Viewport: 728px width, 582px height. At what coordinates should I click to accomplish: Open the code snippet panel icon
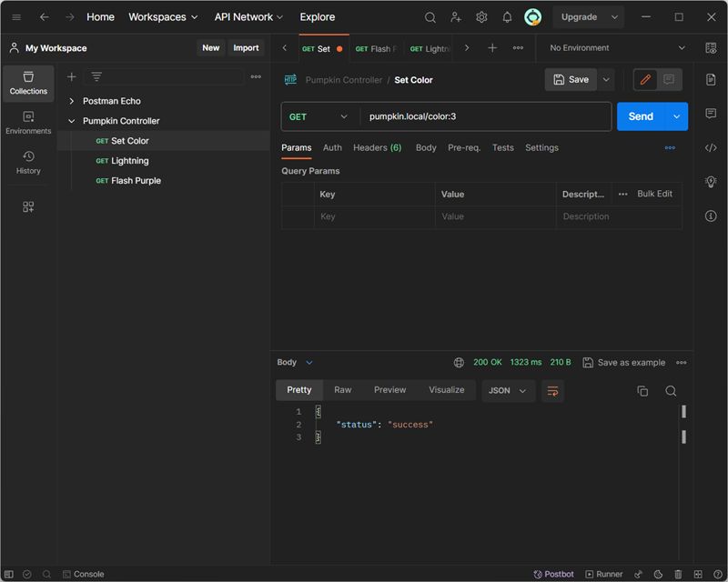[711, 148]
